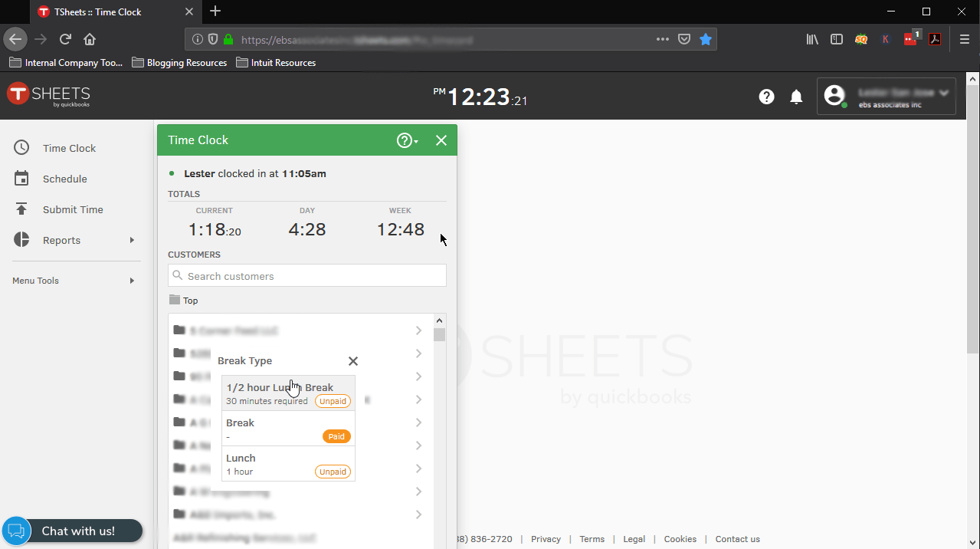Go back in browser

tap(15, 39)
